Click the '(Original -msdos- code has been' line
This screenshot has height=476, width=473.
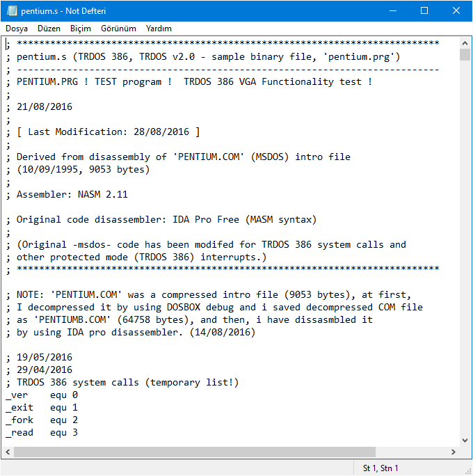tap(206, 245)
